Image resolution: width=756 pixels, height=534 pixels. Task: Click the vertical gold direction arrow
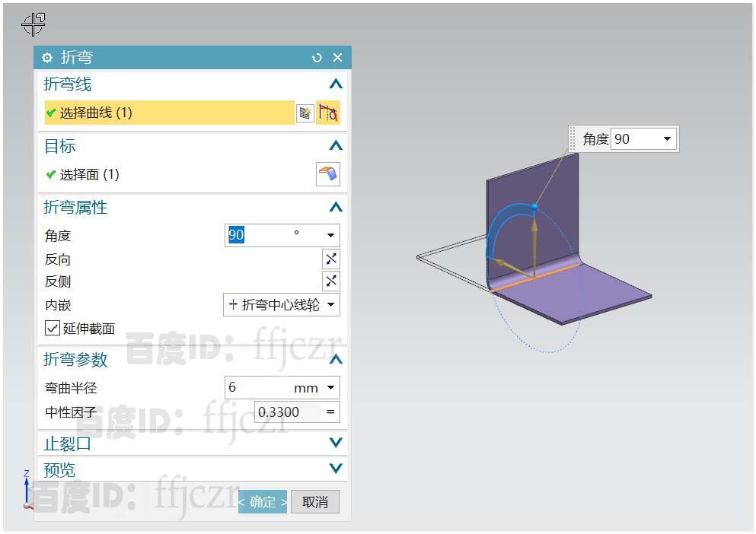click(534, 247)
